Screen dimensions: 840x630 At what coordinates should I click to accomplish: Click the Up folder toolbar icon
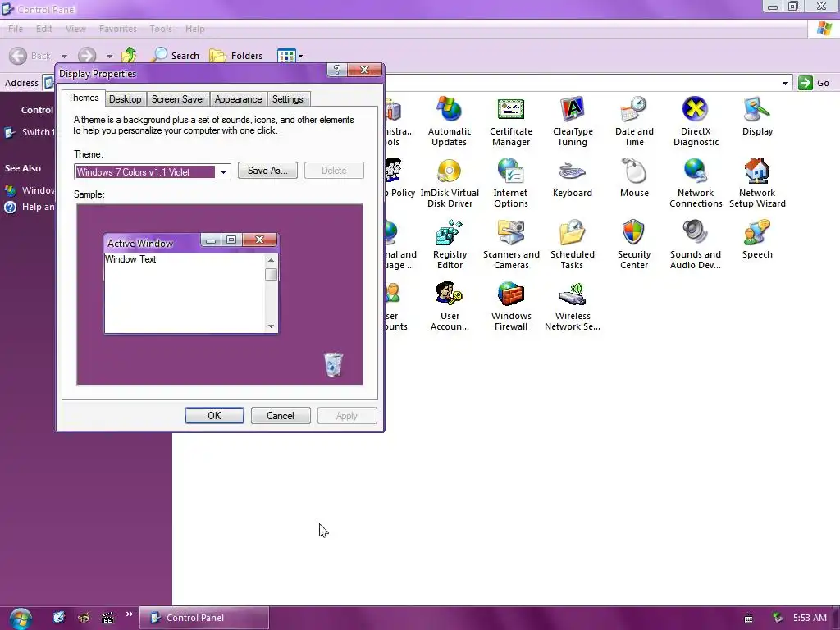[129, 55]
